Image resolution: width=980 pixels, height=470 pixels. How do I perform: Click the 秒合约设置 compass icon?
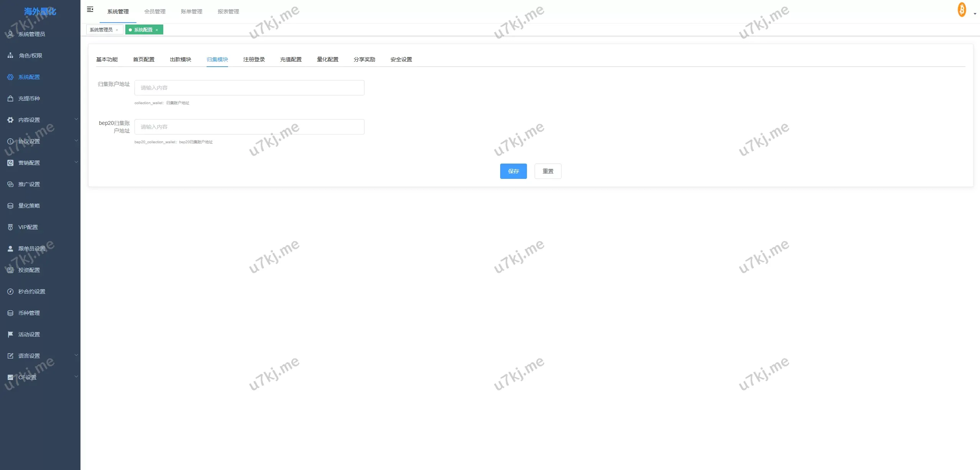(x=10, y=291)
